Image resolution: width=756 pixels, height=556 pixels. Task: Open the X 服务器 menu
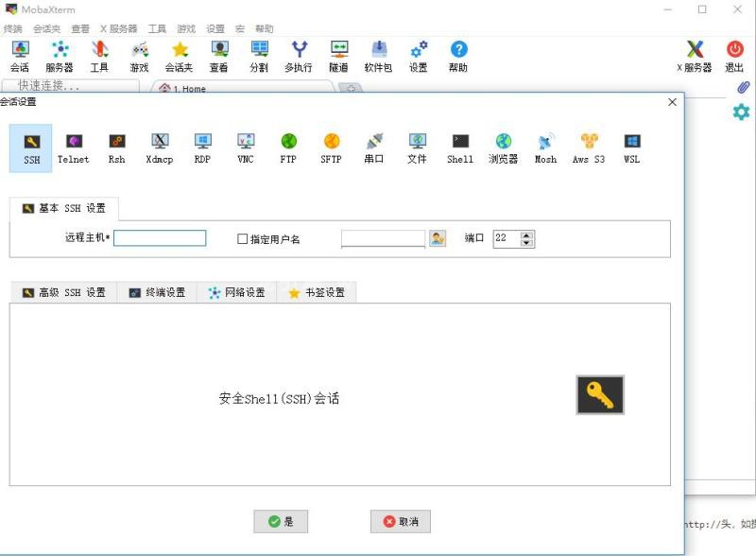(x=119, y=29)
